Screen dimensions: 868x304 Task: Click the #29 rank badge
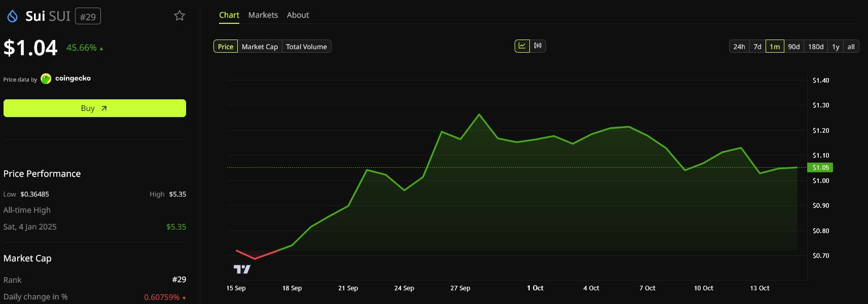[88, 17]
